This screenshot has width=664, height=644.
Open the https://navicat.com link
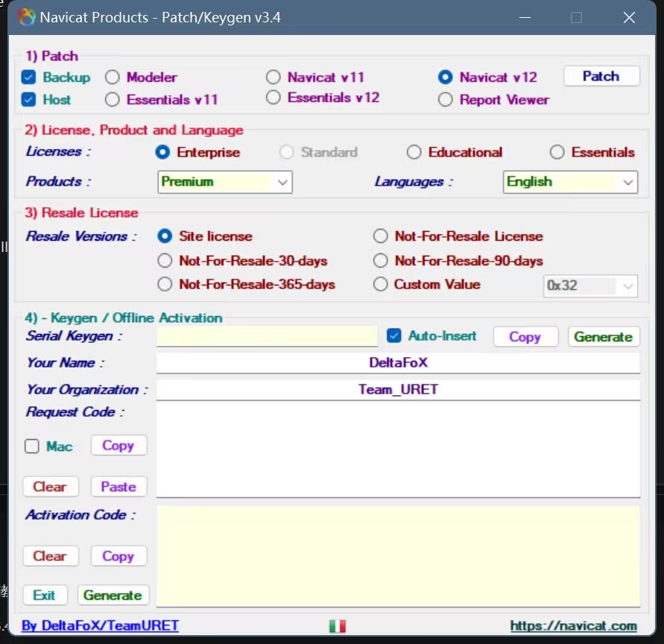click(x=573, y=626)
